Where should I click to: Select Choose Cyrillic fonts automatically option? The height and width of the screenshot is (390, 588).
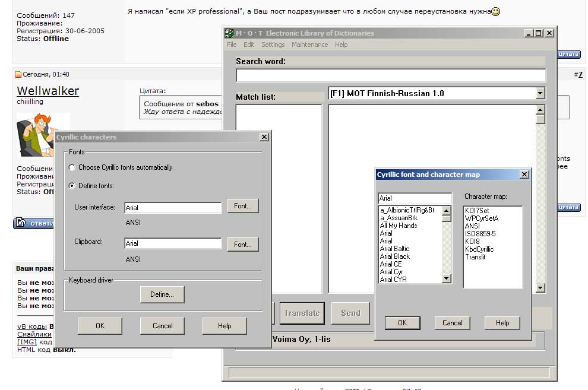pyautogui.click(x=72, y=167)
